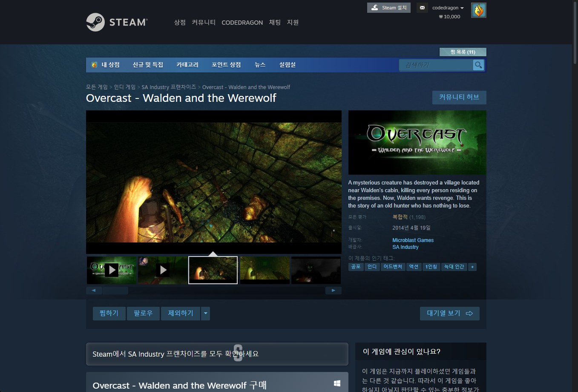The width and height of the screenshot is (578, 392).
Task: Select the fourth screenshot thumbnail
Action: [265, 270]
